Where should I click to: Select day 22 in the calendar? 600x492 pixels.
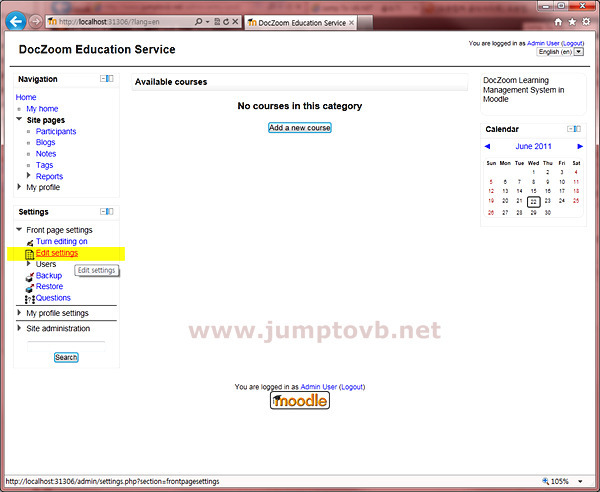533,202
